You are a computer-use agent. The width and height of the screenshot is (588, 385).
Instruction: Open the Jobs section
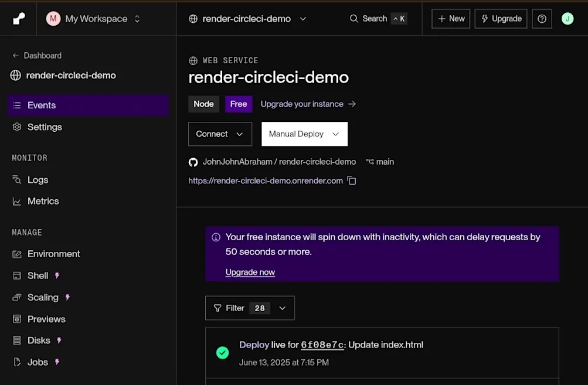[x=37, y=362]
